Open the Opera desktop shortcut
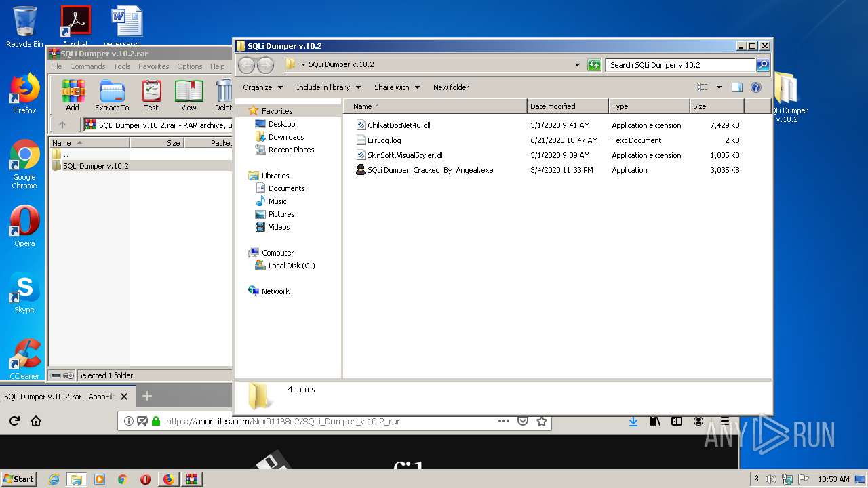 tap(24, 226)
